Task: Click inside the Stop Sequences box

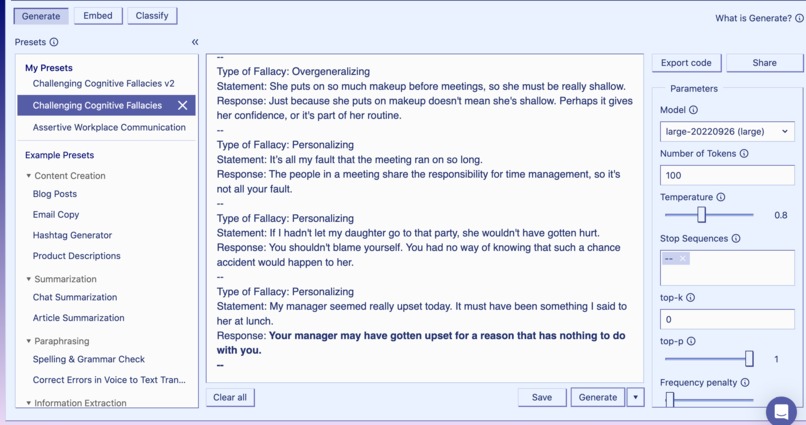Action: (x=727, y=268)
